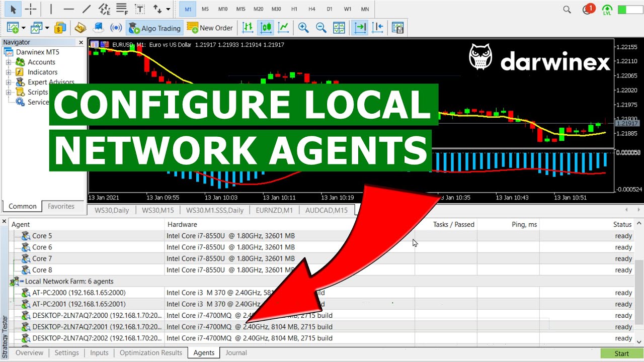Click the Start button
This screenshot has height=362, width=644.
[622, 353]
